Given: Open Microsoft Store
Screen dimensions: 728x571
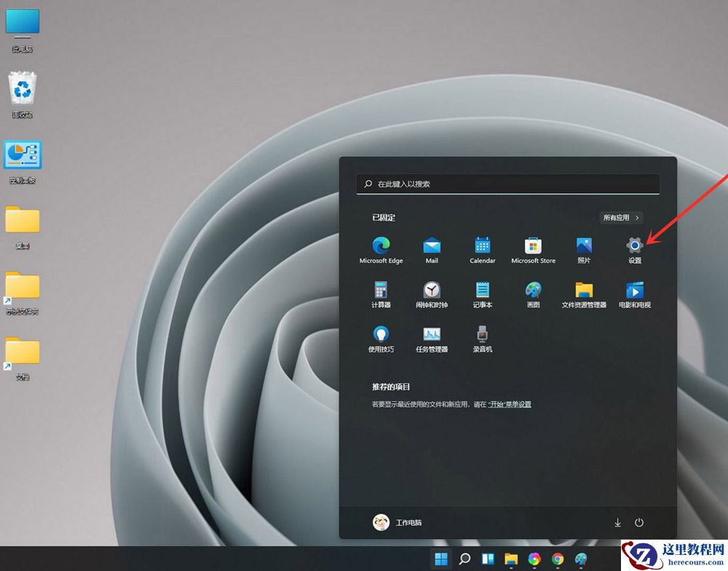Looking at the screenshot, I should pos(533,250).
